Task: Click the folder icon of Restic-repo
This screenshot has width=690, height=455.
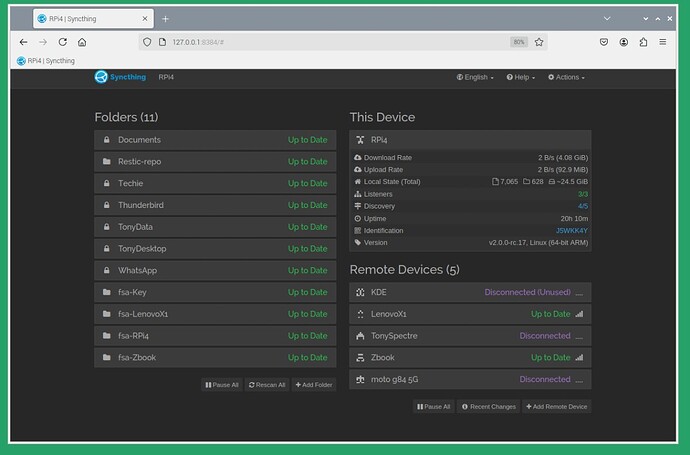Action: 106,161
